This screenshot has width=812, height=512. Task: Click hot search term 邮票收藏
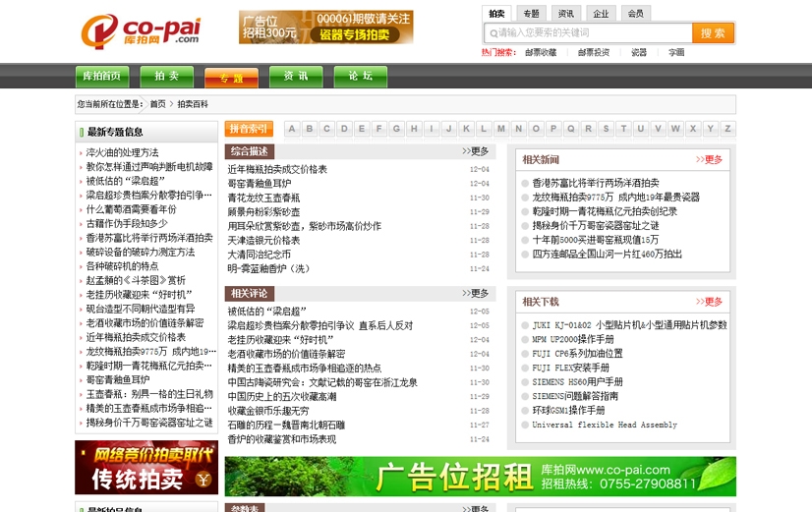click(540, 52)
